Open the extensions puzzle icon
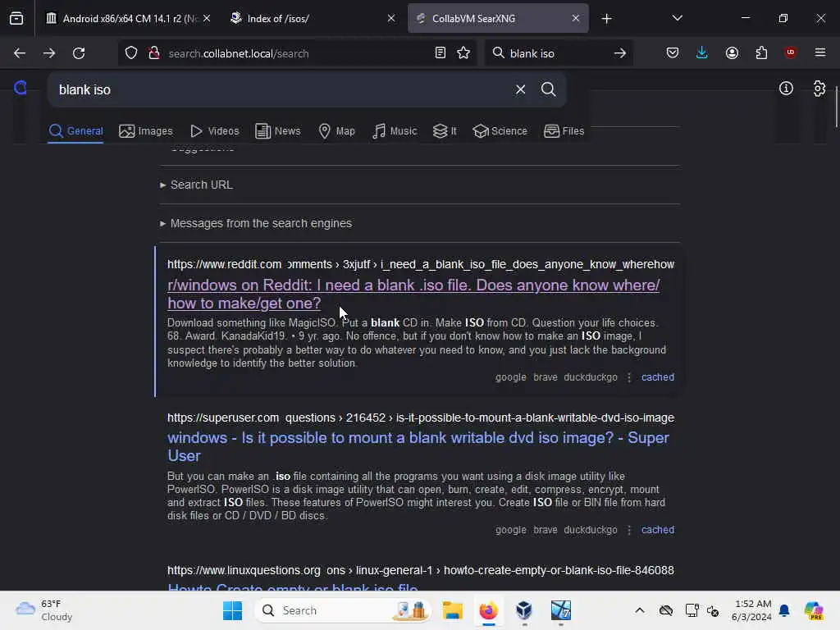This screenshot has height=630, width=840. click(761, 53)
